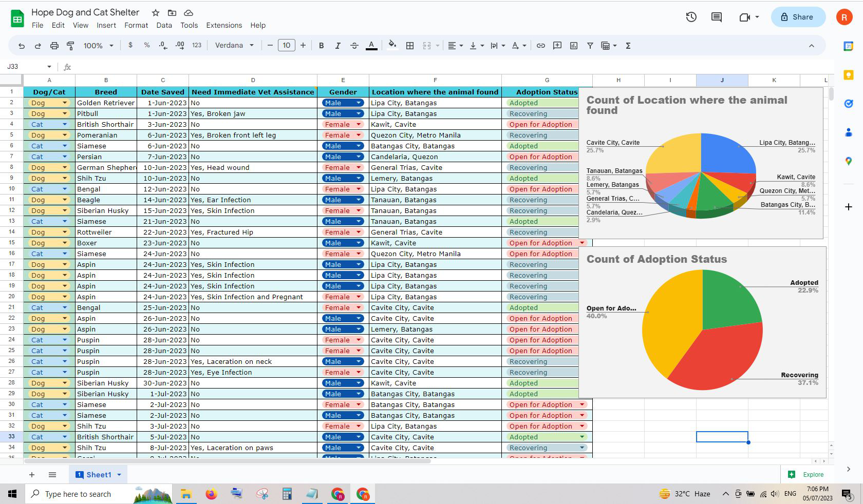This screenshot has width=863, height=504.
Task: Open the comments panel icon
Action: (717, 17)
